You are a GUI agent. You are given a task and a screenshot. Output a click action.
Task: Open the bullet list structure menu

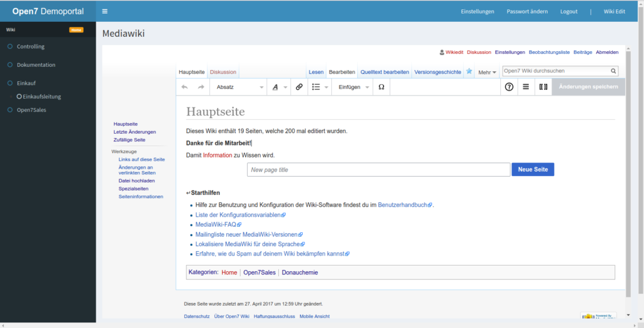(320, 87)
